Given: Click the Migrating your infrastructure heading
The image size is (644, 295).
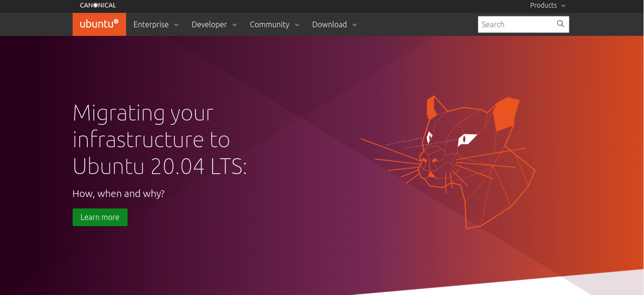Looking at the screenshot, I should tap(160, 140).
